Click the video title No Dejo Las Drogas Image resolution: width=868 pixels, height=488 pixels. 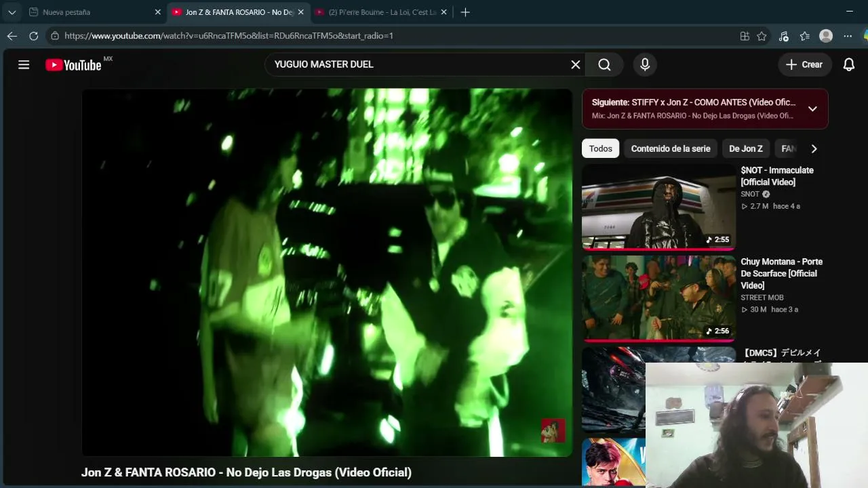pos(246,472)
